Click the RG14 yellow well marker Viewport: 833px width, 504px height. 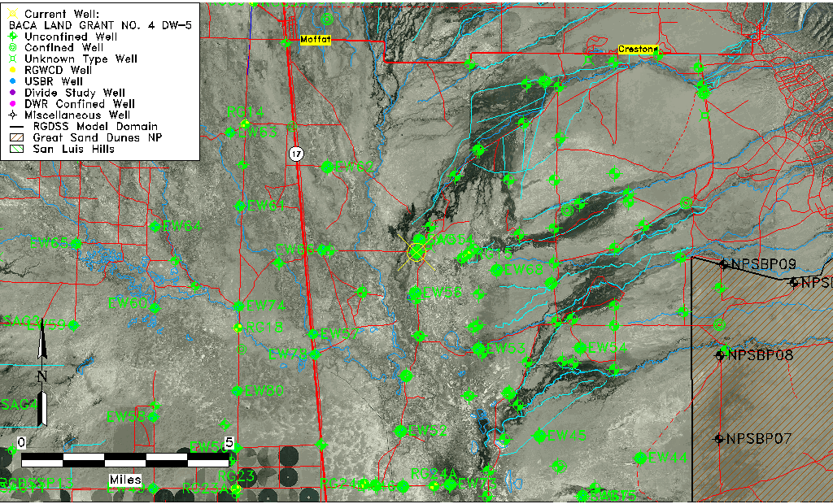point(245,124)
